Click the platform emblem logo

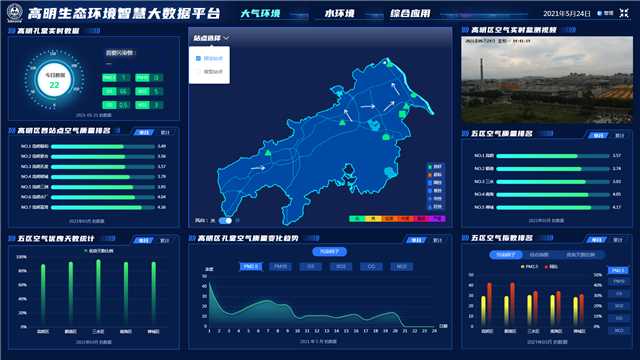pyautogui.click(x=15, y=13)
